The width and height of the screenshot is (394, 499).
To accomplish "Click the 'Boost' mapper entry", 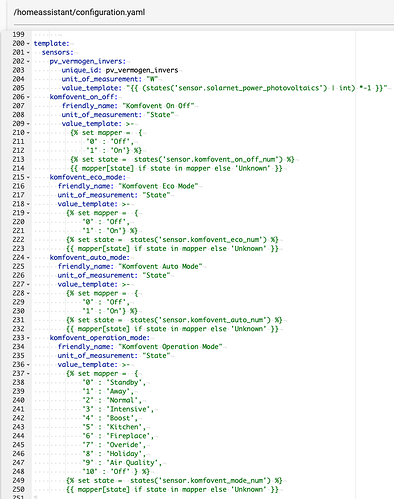I will coord(110,418).
